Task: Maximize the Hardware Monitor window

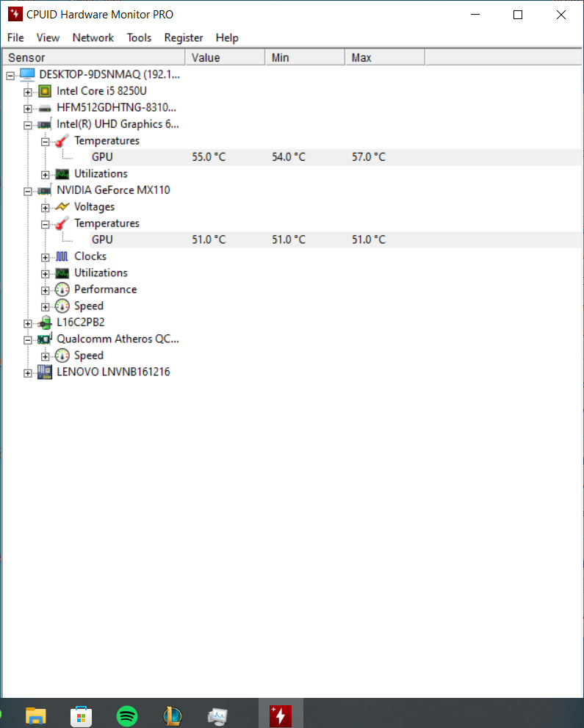Action: pyautogui.click(x=518, y=15)
